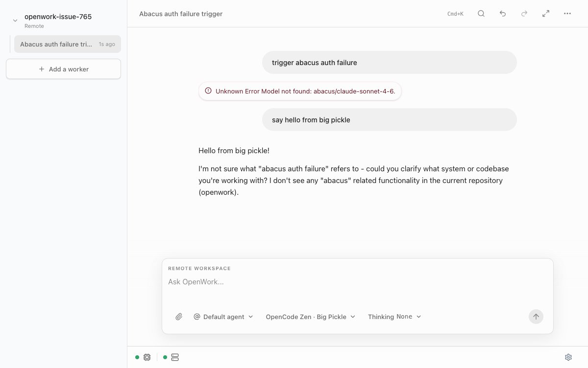The height and width of the screenshot is (368, 588).
Task: Collapse the openwork-issue-765 workspace chevron
Action: (15, 21)
